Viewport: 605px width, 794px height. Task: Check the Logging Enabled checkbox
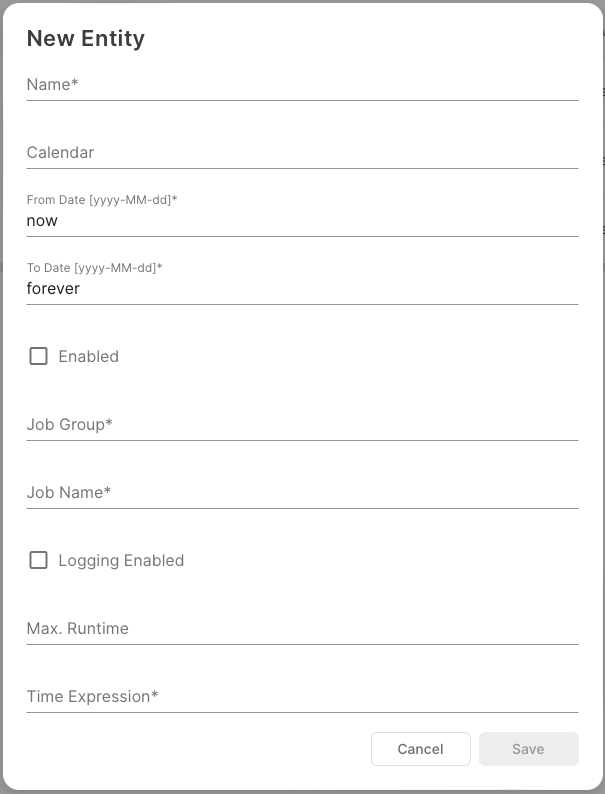coord(38,560)
